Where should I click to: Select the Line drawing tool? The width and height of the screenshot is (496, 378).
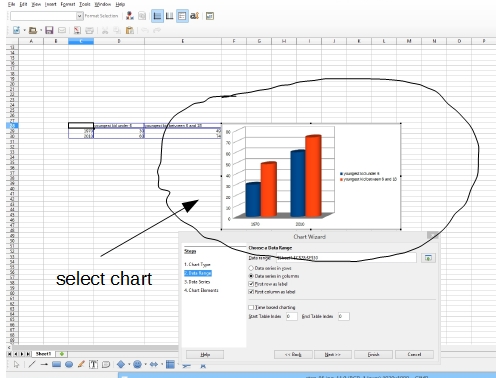click(32, 364)
